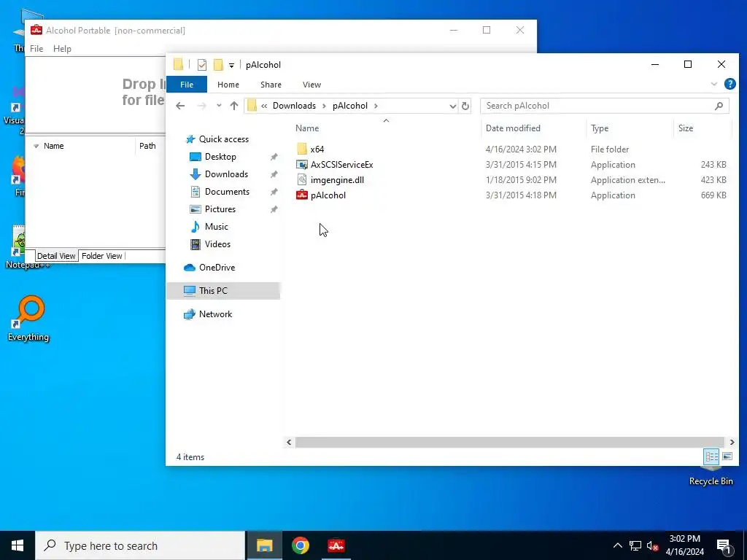
Task: Expand the Explorer ribbon chevron
Action: (713, 85)
